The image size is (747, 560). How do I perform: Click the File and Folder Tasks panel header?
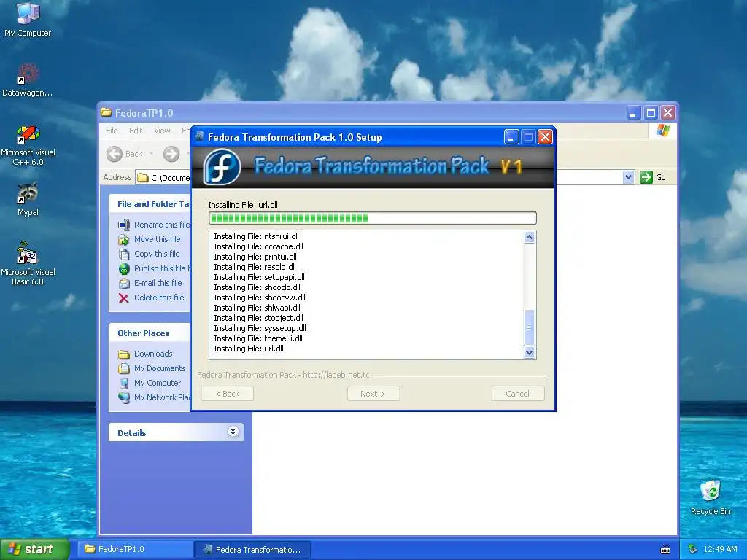pyautogui.click(x=150, y=204)
